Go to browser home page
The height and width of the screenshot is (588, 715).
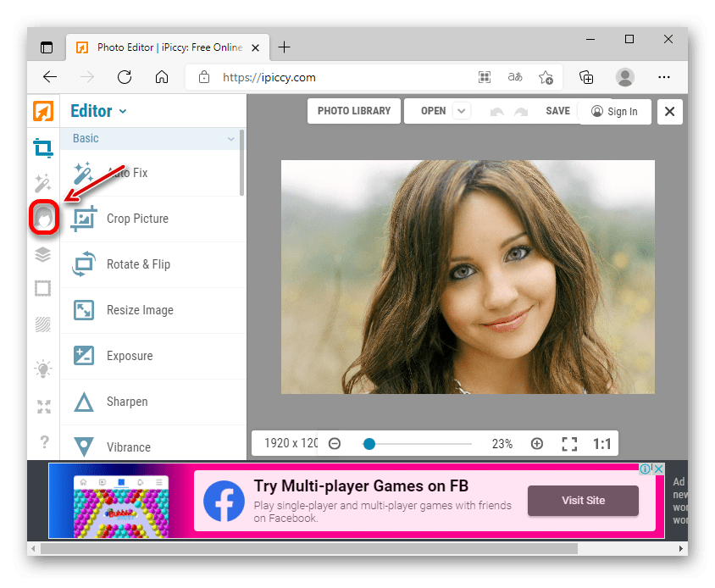point(162,77)
